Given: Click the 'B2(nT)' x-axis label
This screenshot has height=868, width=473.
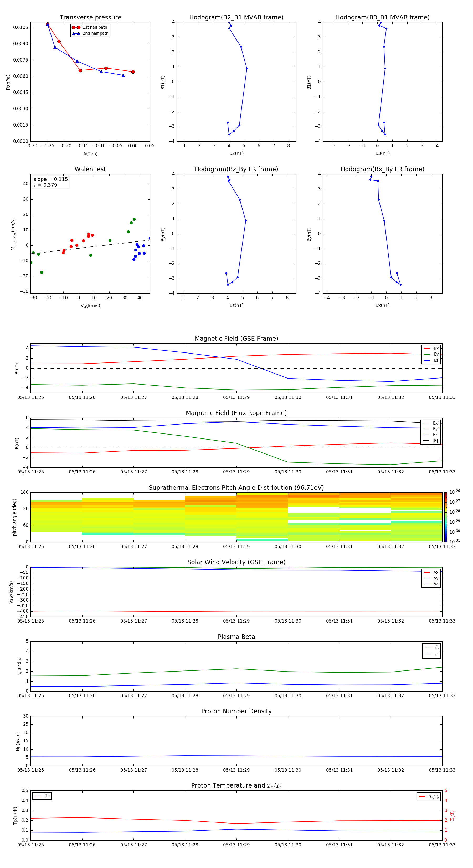Looking at the screenshot, I should pyautogui.click(x=236, y=153).
